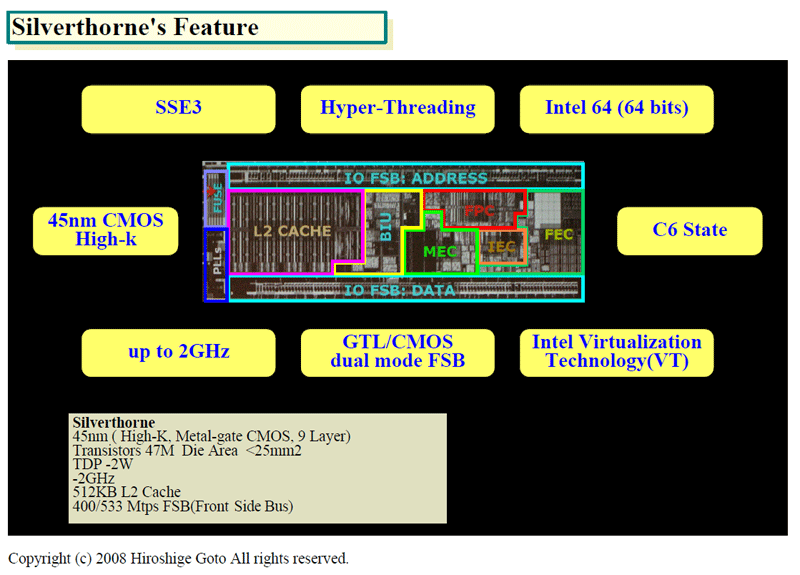
Task: Click the FUSE block on the die
Action: click(215, 198)
